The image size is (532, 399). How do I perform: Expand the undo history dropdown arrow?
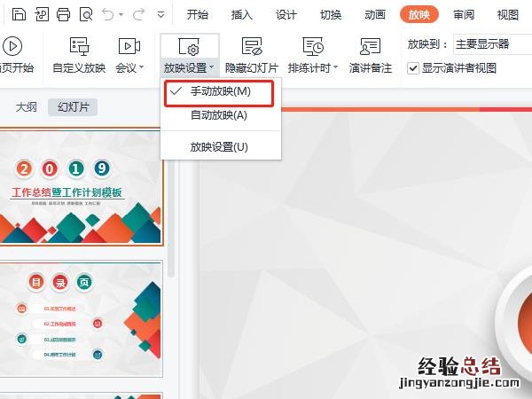[x=121, y=15]
